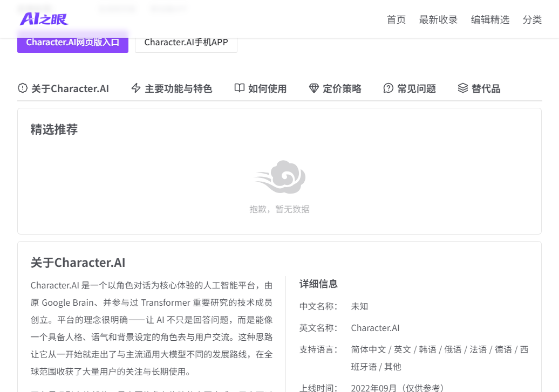Click the 详细信息 heading

[x=318, y=284]
